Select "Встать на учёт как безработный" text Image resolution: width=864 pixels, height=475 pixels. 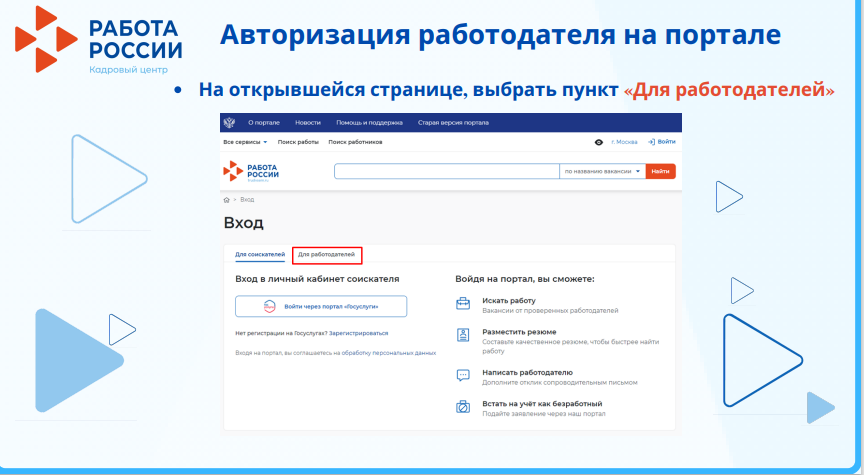click(542, 404)
